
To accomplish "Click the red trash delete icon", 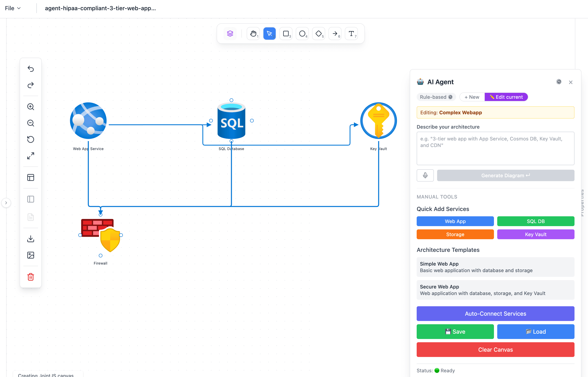I will tap(31, 277).
